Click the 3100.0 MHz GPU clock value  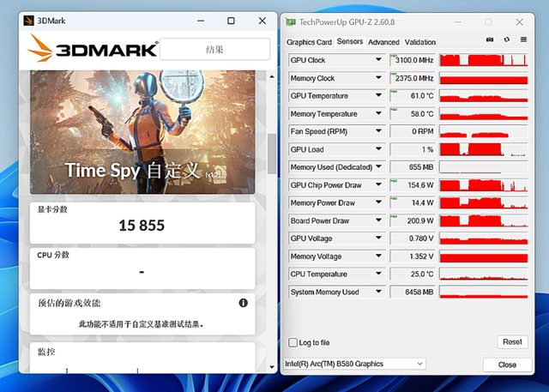pos(414,60)
